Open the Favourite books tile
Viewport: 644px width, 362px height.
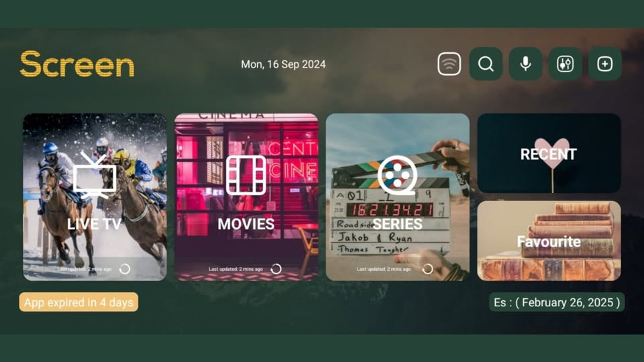(x=549, y=241)
